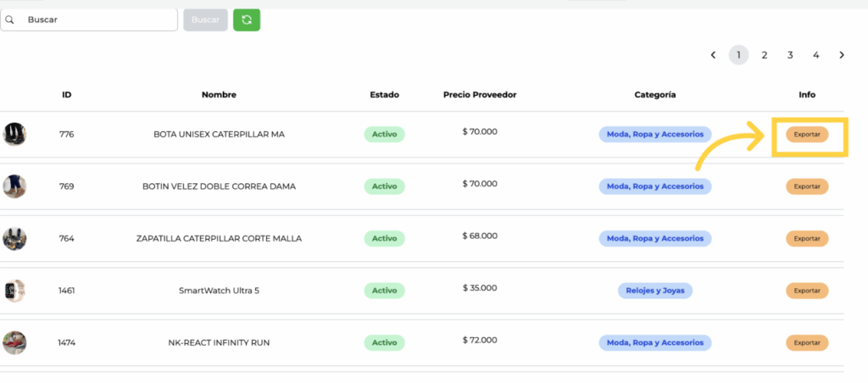Select page 3 in pagination
The width and height of the screenshot is (868, 383).
[790, 55]
